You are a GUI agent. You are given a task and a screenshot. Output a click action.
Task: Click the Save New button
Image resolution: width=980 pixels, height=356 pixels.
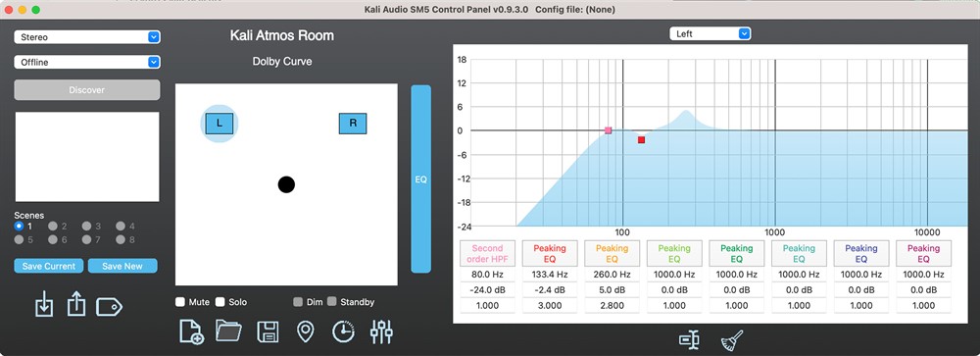(x=122, y=266)
